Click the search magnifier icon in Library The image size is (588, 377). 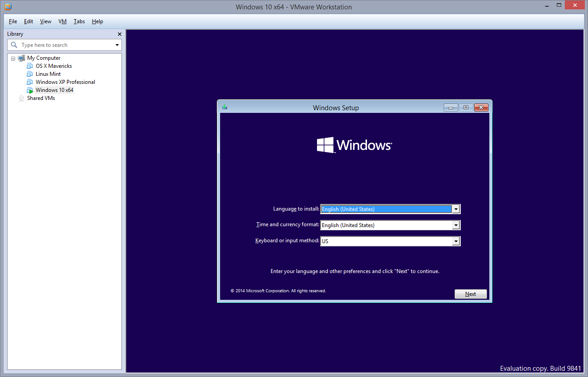14,45
